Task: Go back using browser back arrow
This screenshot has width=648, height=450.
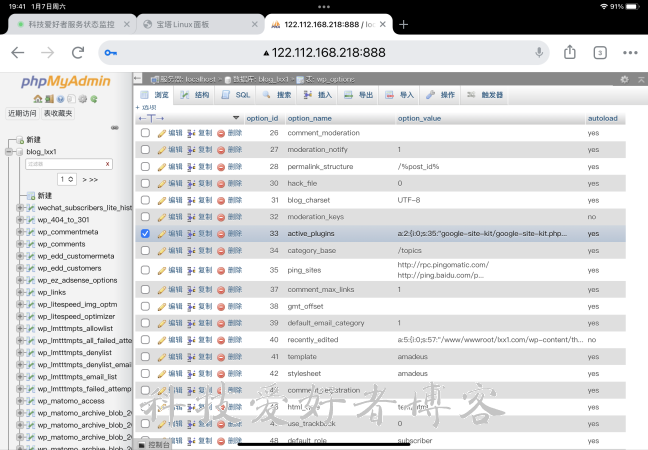Action: click(x=17, y=52)
